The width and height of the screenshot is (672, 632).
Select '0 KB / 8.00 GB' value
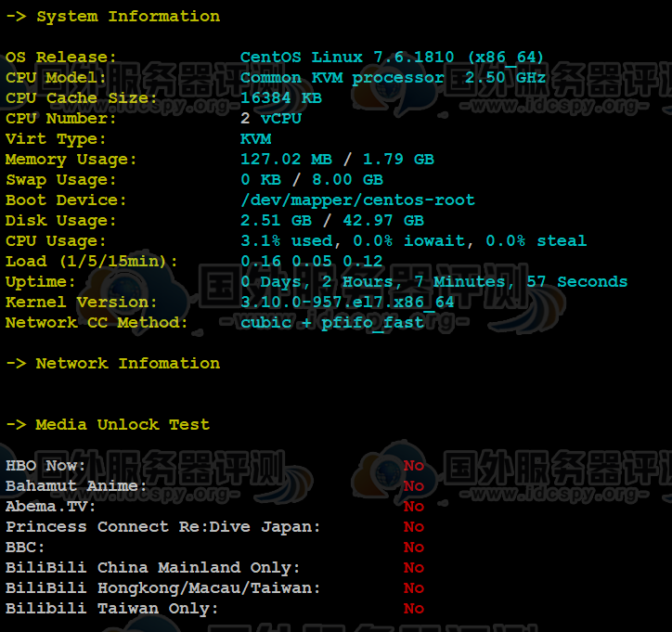point(312,180)
